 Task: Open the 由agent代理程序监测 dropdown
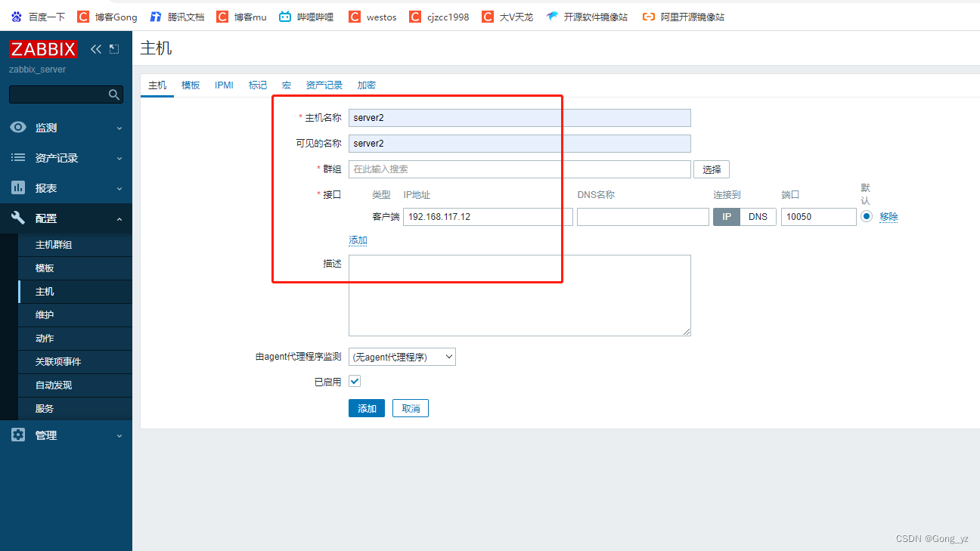402,357
